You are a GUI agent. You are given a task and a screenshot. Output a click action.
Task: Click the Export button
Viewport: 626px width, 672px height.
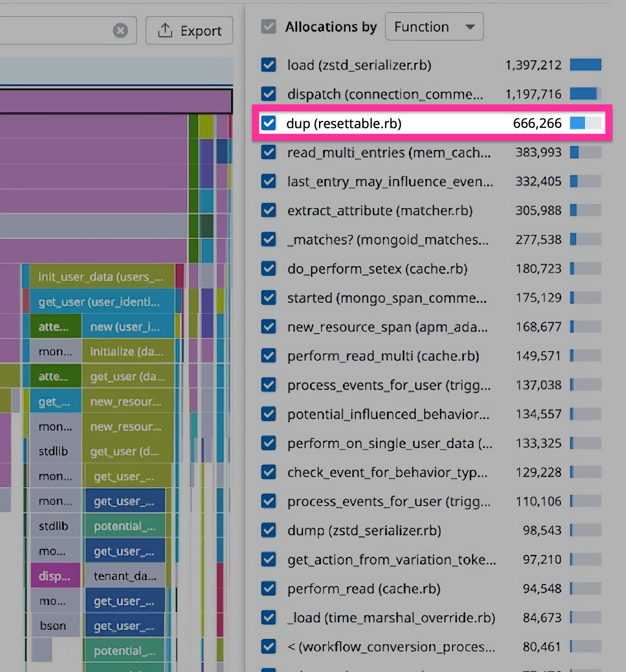pos(189,30)
